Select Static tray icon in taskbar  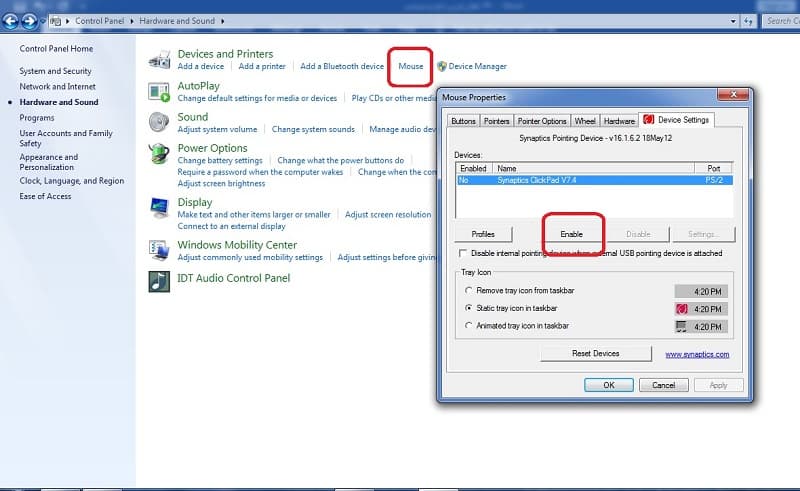point(468,308)
